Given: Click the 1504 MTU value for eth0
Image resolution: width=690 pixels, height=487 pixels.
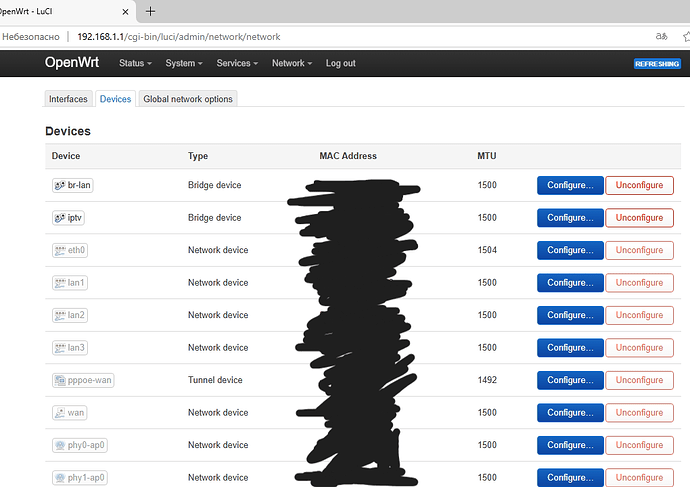Looking at the screenshot, I should (x=487, y=250).
